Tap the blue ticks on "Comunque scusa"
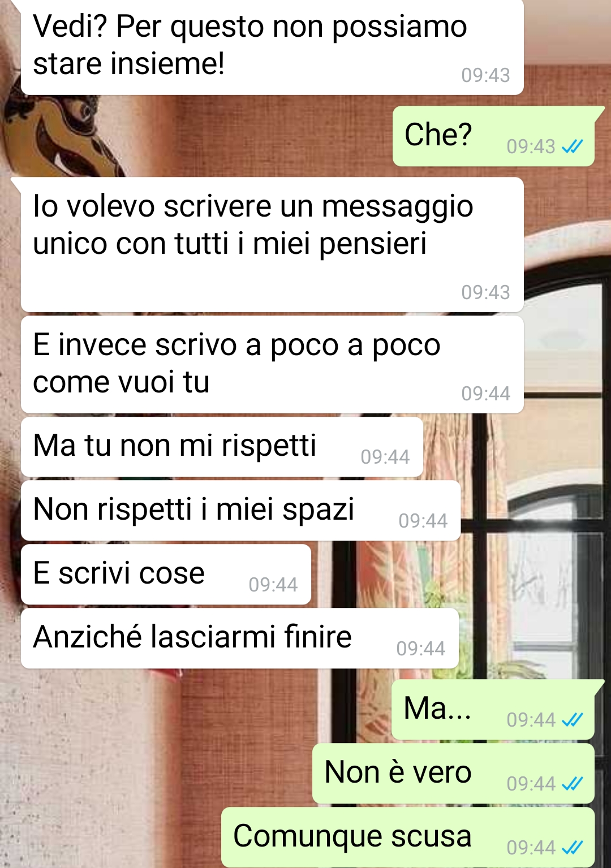The image size is (611, 868). pos(572,848)
